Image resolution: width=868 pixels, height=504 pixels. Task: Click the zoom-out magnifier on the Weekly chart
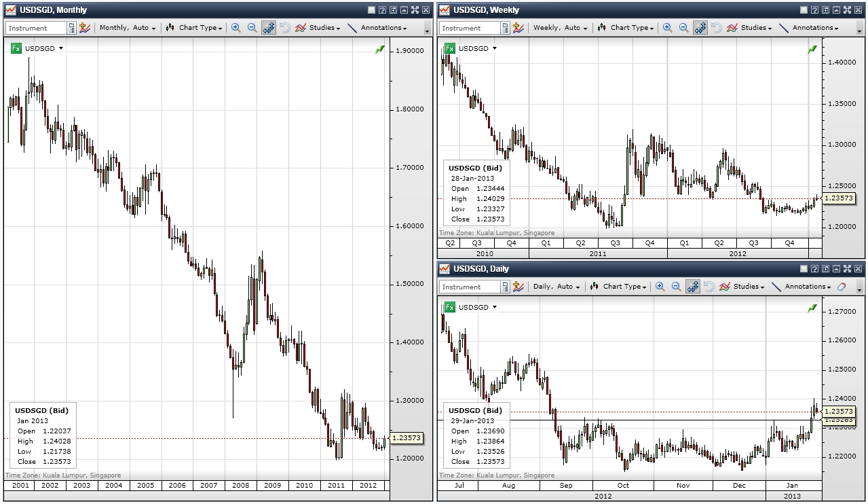click(x=683, y=28)
